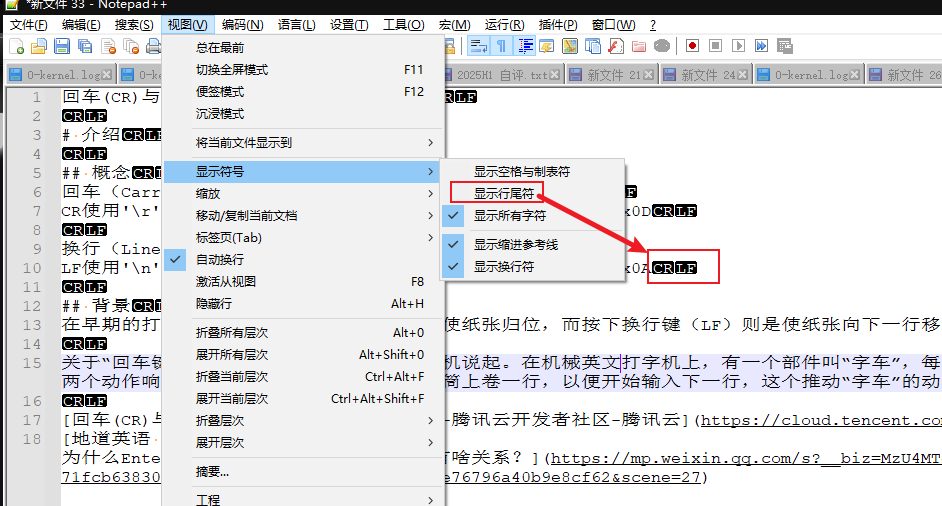Open the User Defined Language icon
This screenshot has height=506, width=942.
tap(547, 46)
